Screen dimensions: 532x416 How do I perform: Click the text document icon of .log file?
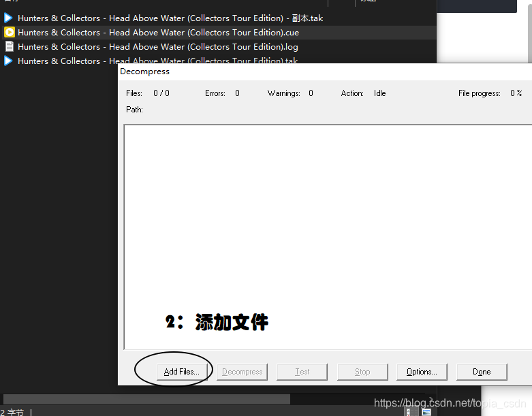coord(10,46)
